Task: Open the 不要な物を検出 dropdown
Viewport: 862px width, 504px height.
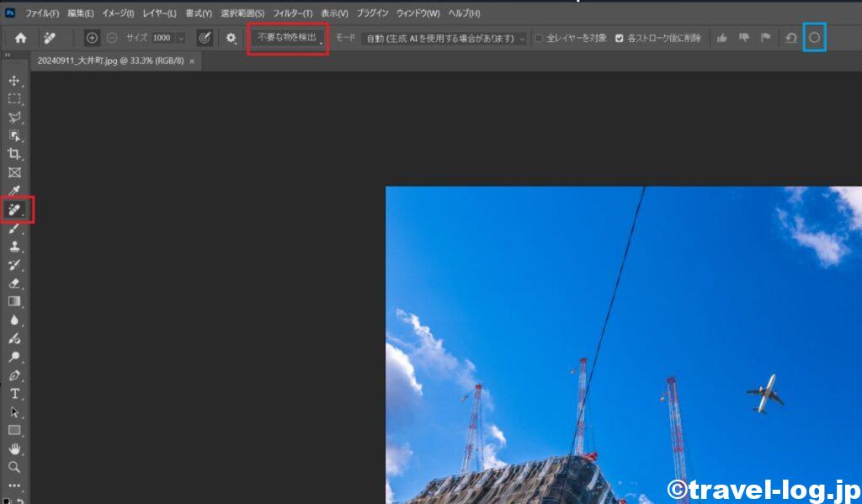Action: (287, 38)
